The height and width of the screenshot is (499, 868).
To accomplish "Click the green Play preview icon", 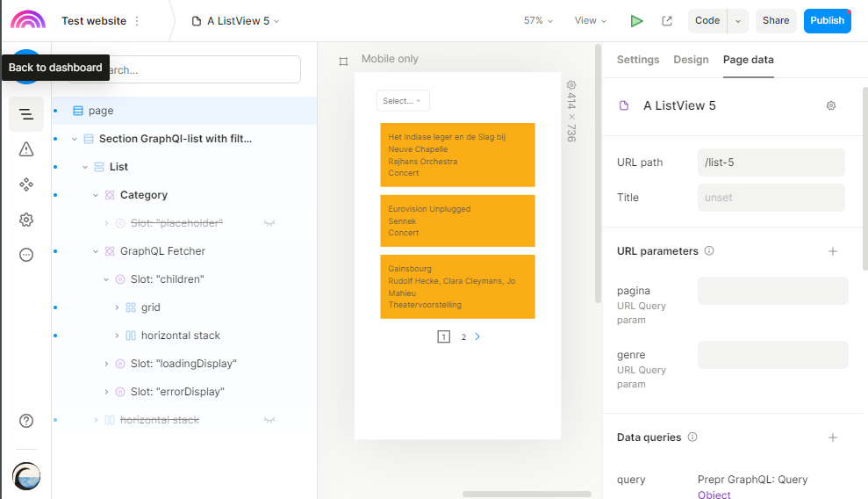I will point(637,21).
